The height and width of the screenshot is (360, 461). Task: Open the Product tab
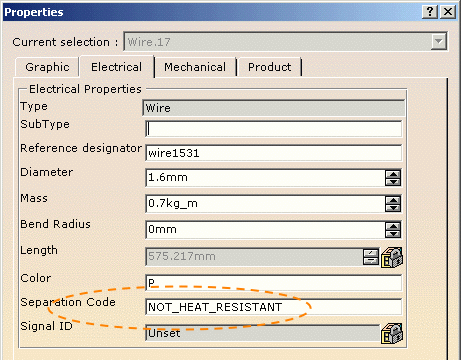pyautogui.click(x=270, y=67)
